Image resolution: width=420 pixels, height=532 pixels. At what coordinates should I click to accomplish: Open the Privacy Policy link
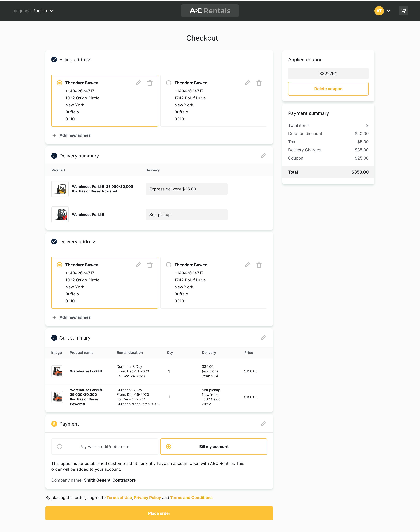tap(147, 498)
